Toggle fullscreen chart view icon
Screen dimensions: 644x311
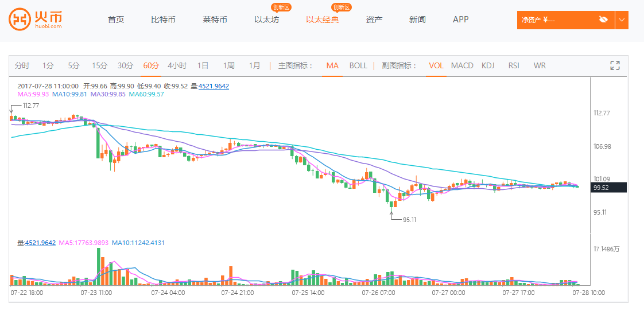point(615,65)
